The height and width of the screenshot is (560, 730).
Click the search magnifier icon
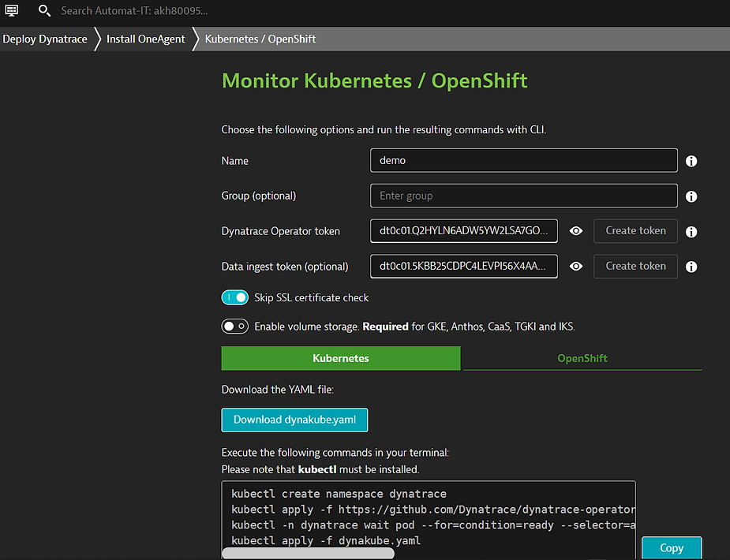[44, 10]
